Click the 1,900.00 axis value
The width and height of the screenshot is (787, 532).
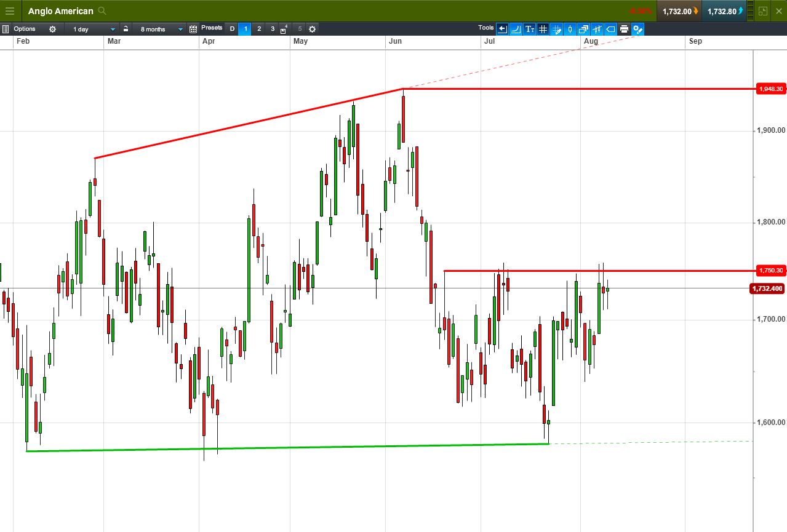tap(771, 130)
